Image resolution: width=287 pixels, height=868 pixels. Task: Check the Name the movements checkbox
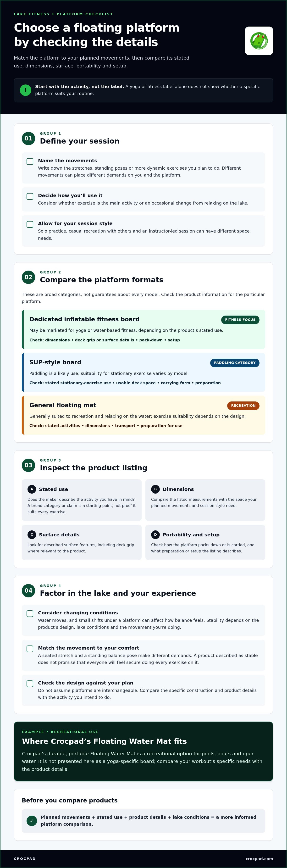[30, 161]
